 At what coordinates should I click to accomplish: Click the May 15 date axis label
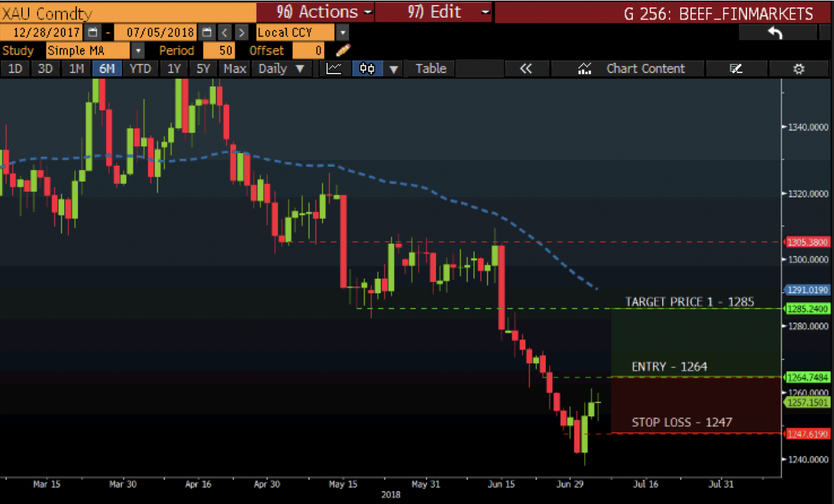pos(343,484)
